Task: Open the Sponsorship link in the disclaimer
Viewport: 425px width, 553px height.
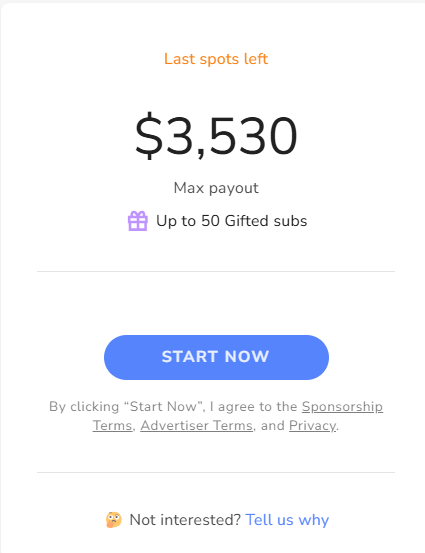Action: pyautogui.click(x=342, y=407)
